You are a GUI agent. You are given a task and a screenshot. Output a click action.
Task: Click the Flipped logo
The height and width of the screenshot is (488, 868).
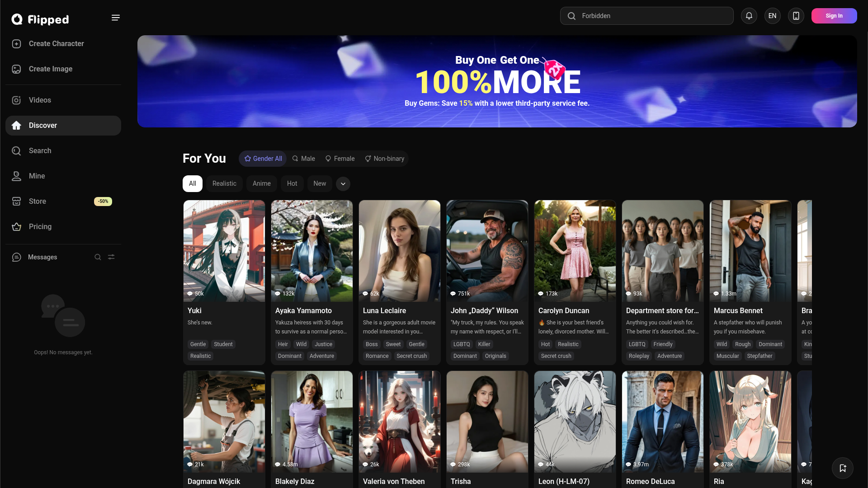coord(40,19)
